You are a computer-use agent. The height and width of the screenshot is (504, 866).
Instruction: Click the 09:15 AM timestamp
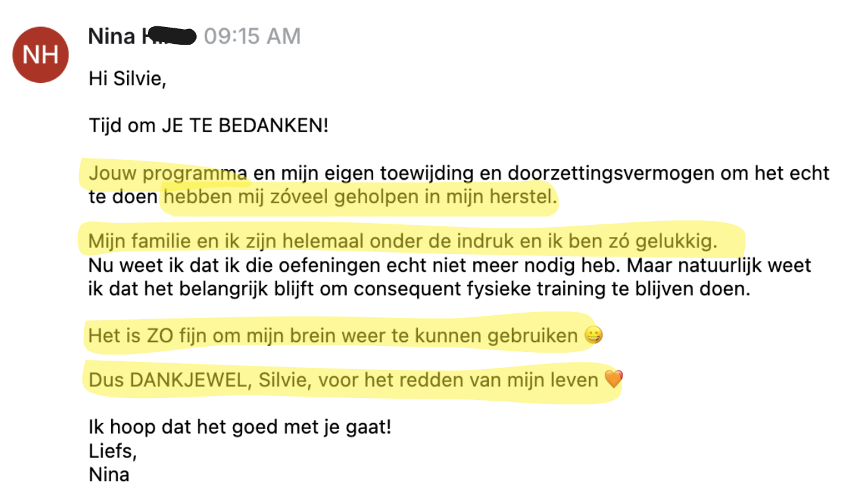[252, 36]
